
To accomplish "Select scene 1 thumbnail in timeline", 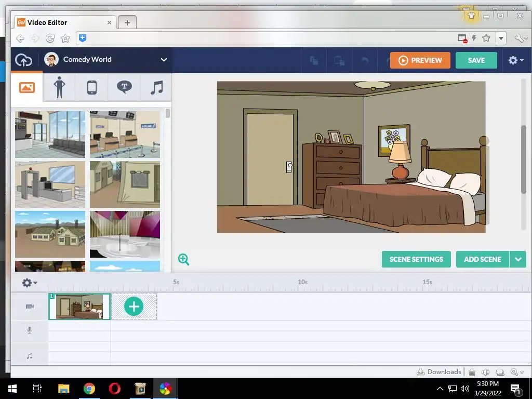I will coord(79,307).
